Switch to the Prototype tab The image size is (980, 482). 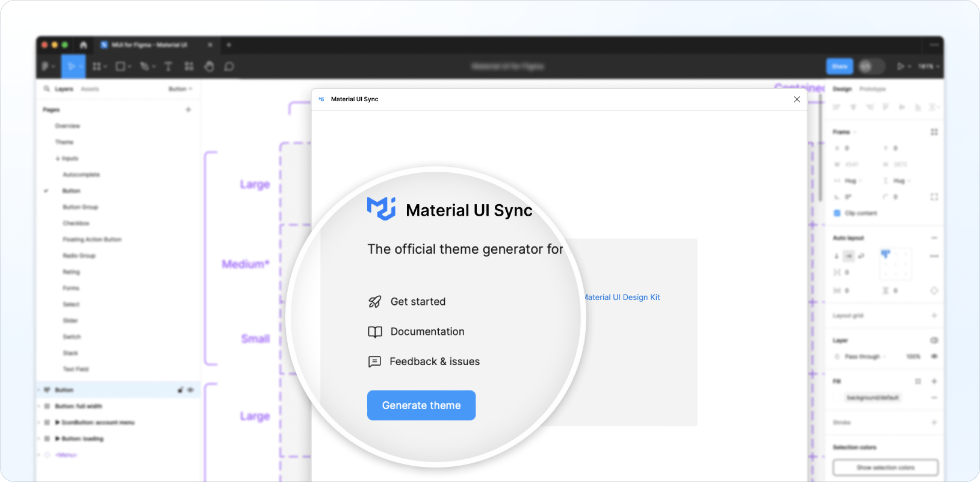[x=872, y=89]
